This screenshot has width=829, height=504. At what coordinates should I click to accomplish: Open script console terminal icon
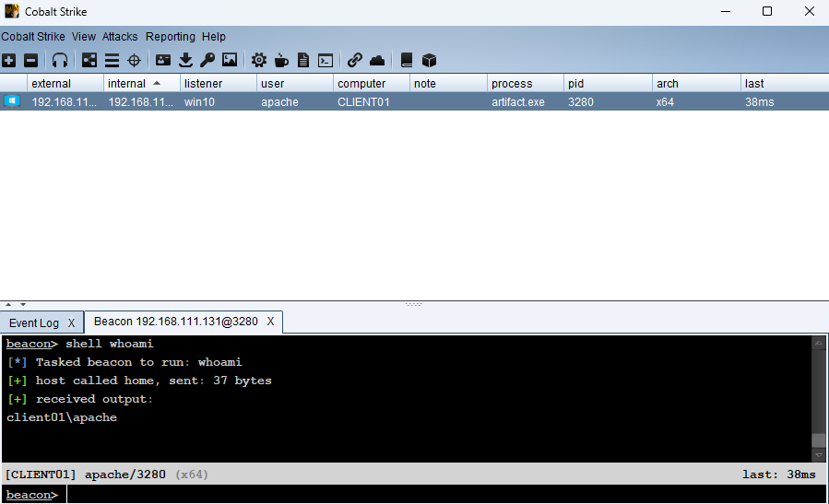pyautogui.click(x=326, y=61)
